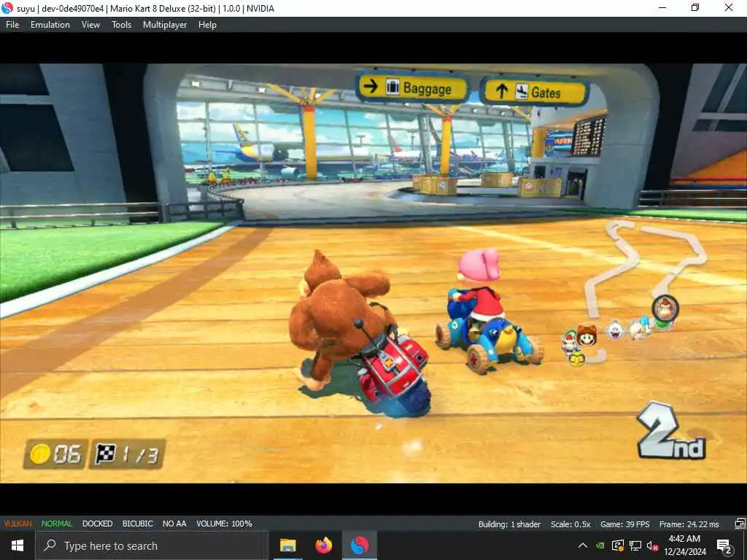
Task: Click the Tanooki Mario minimap icon
Action: tap(587, 336)
